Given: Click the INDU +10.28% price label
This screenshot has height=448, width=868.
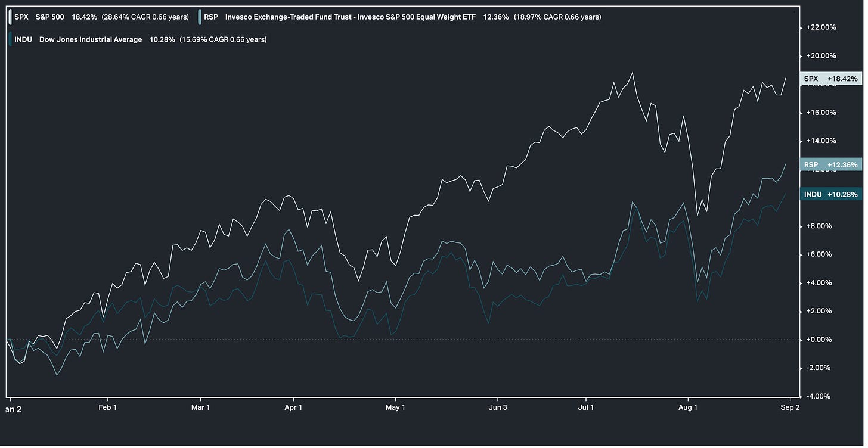Looking at the screenshot, I should tap(830, 195).
